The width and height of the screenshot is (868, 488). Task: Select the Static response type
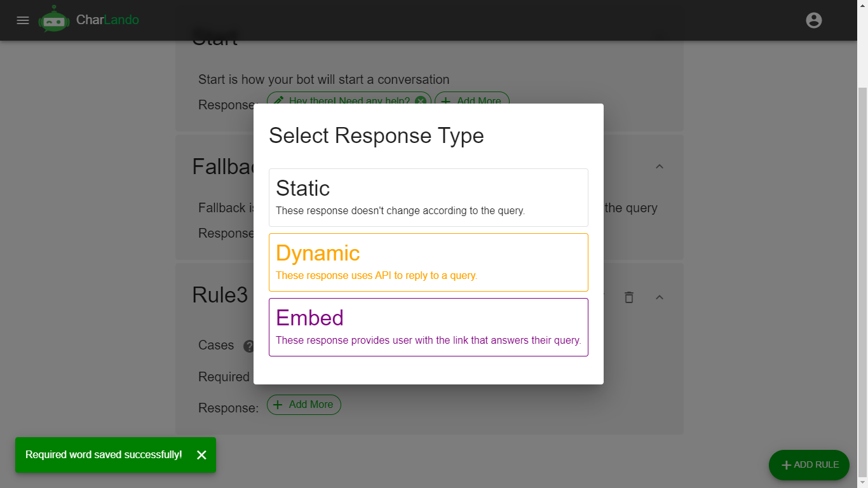pyautogui.click(x=428, y=198)
